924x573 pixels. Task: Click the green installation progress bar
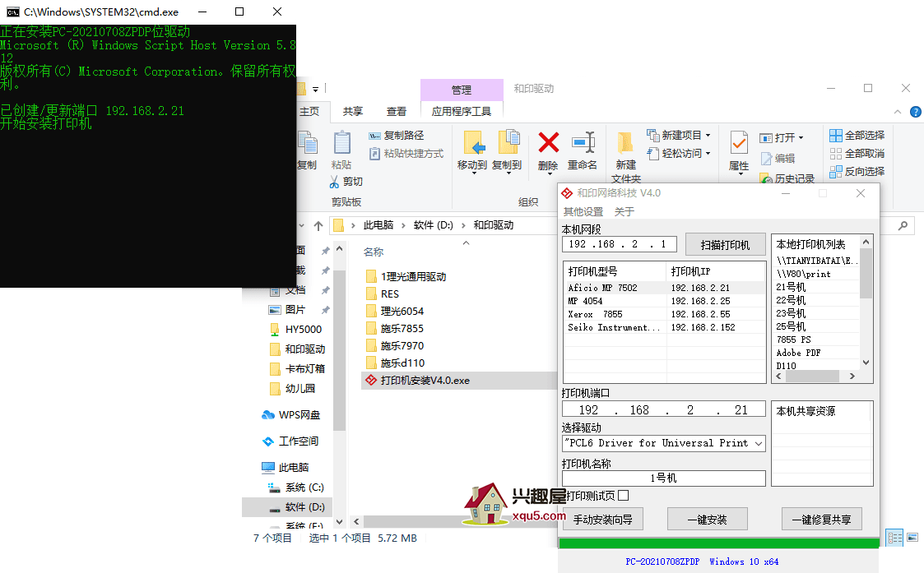coord(719,543)
